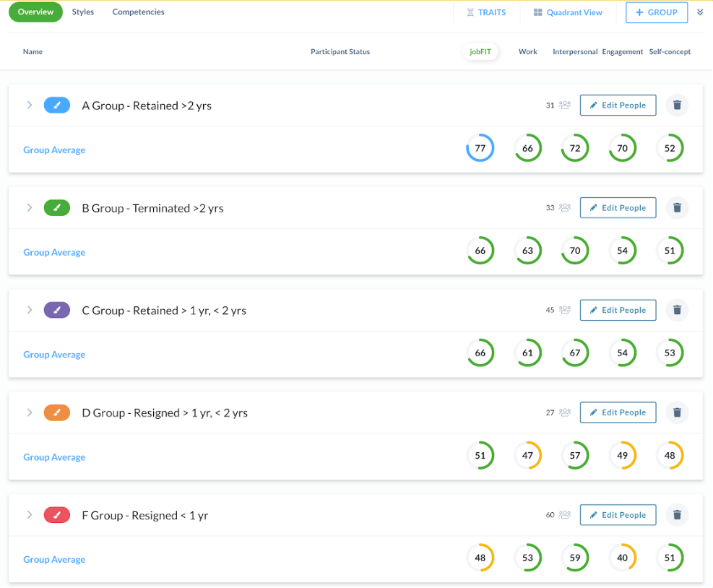Add a new group with + GROUP
The width and height of the screenshot is (713, 588).
click(x=656, y=12)
